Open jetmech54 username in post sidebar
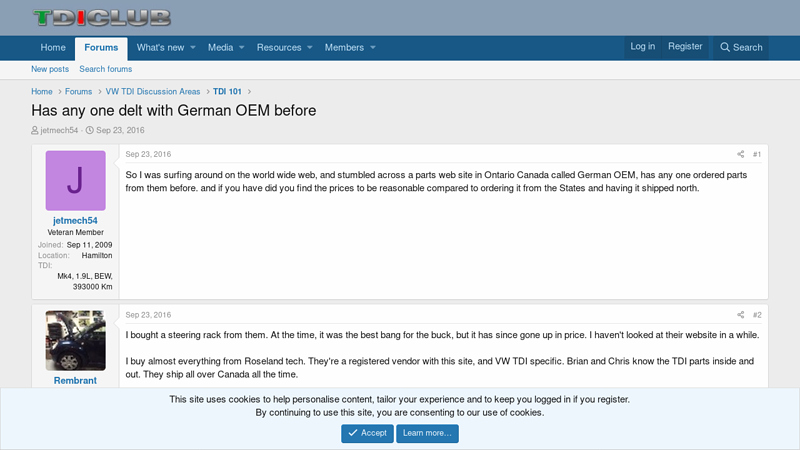Screen dimensions: 800x450 [76, 220]
